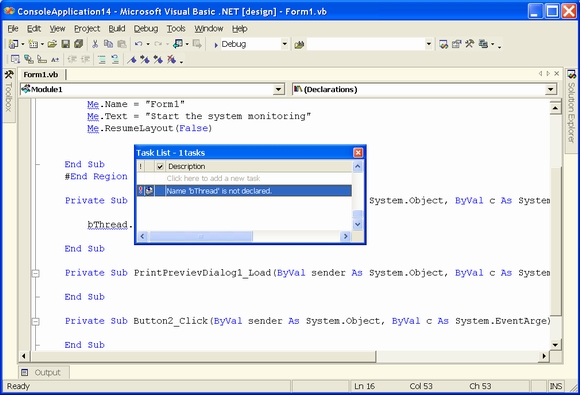Open the Build menu
The height and width of the screenshot is (395, 580).
117,29
